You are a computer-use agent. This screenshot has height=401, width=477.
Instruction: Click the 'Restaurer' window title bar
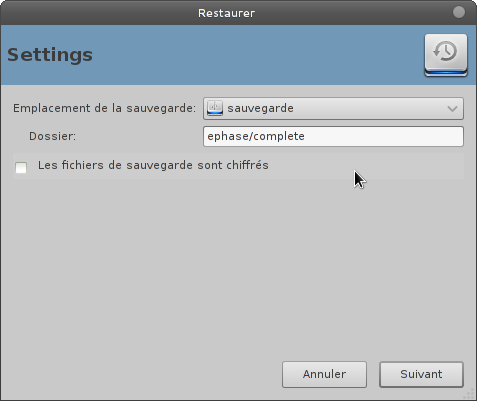click(226, 13)
